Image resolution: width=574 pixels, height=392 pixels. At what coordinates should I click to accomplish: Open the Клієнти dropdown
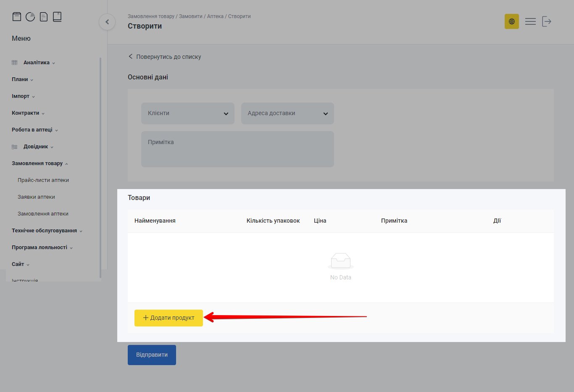click(187, 113)
